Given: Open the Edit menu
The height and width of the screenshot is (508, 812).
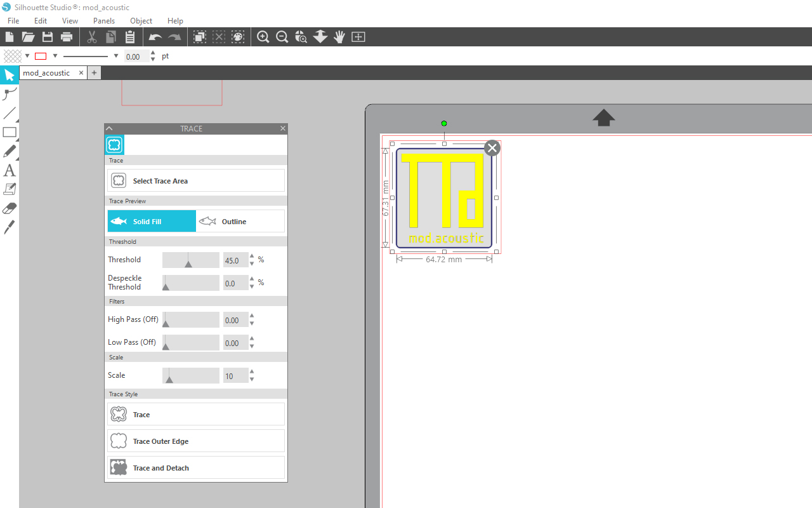Looking at the screenshot, I should pos(41,21).
